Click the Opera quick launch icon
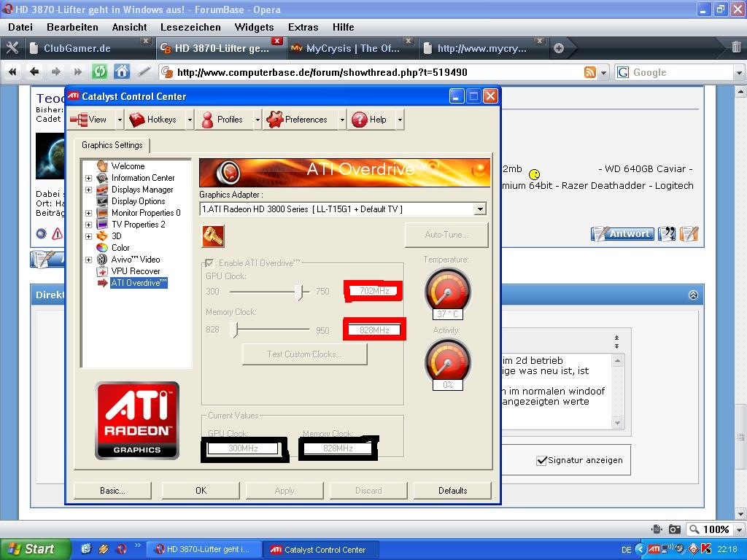 (120, 549)
